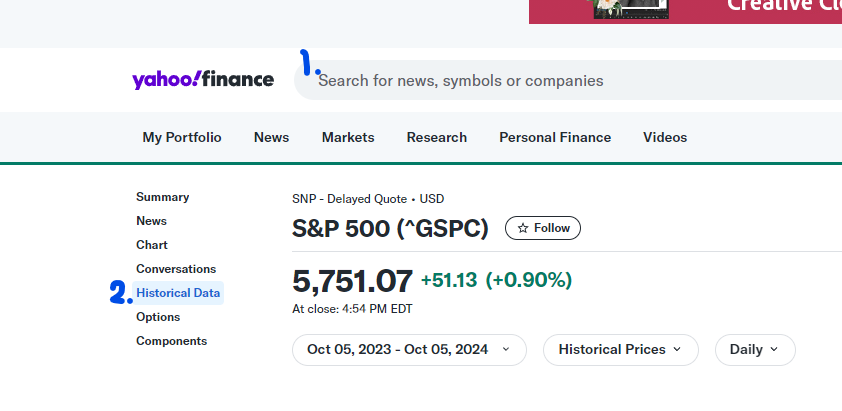Open the Videos navigation item
The width and height of the screenshot is (842, 411).
pyautogui.click(x=665, y=137)
